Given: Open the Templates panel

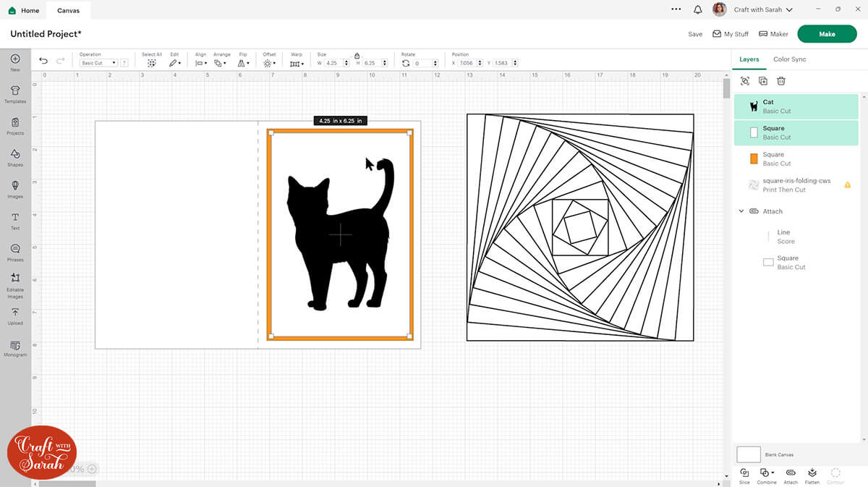Looking at the screenshot, I should click(15, 93).
